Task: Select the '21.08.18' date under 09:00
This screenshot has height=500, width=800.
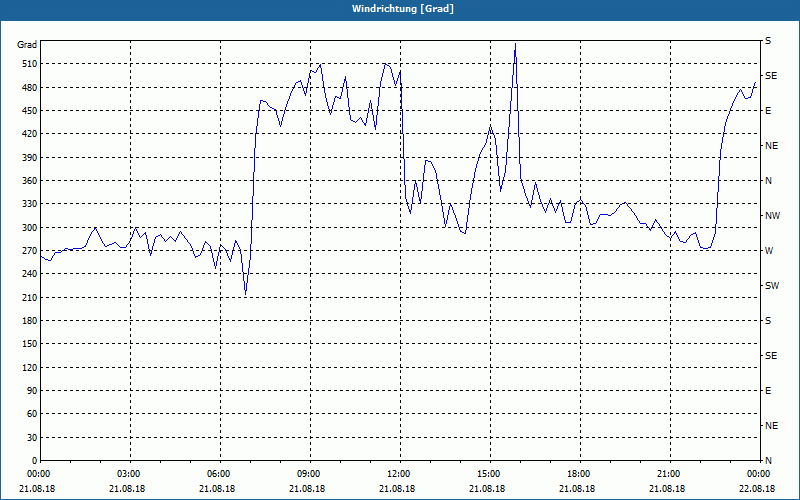Action: pyautogui.click(x=307, y=489)
